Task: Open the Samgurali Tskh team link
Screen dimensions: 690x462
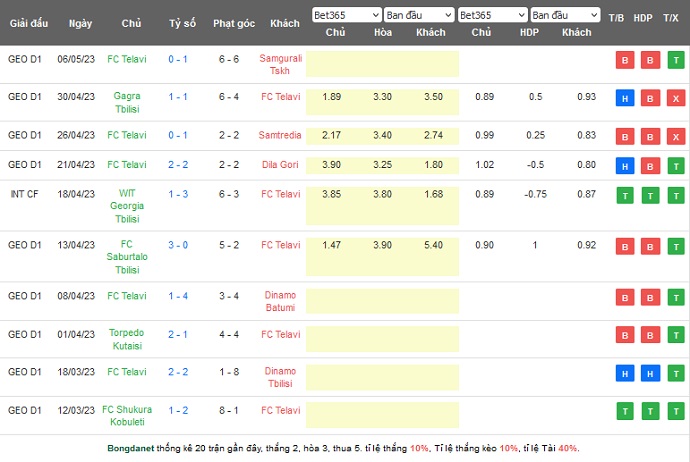Action: pyautogui.click(x=285, y=59)
